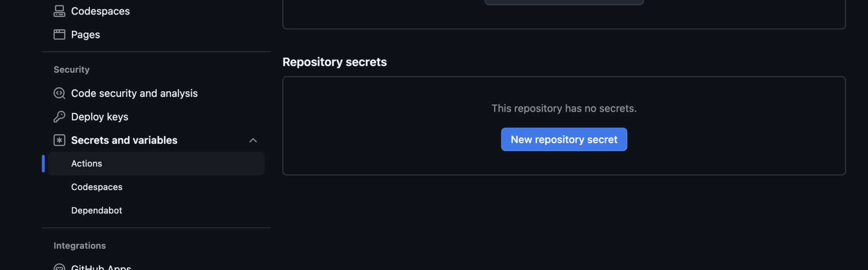Click the Repository secrets heading
The width and height of the screenshot is (868, 270).
pos(335,62)
